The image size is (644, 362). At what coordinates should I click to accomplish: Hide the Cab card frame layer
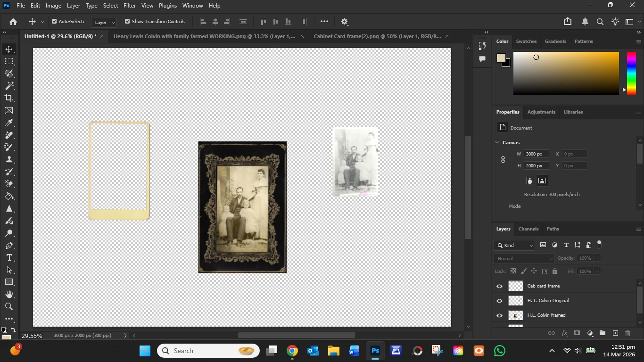coord(499,286)
